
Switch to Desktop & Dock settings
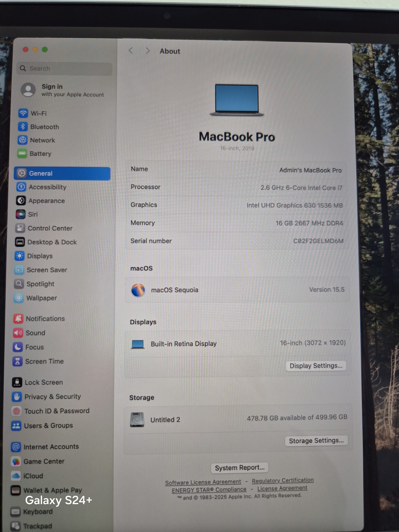point(52,242)
